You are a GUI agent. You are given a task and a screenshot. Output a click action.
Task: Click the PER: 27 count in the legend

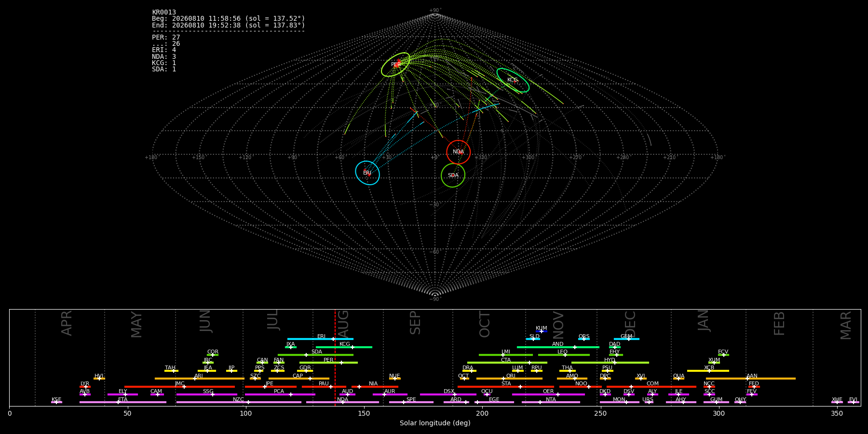pos(166,37)
